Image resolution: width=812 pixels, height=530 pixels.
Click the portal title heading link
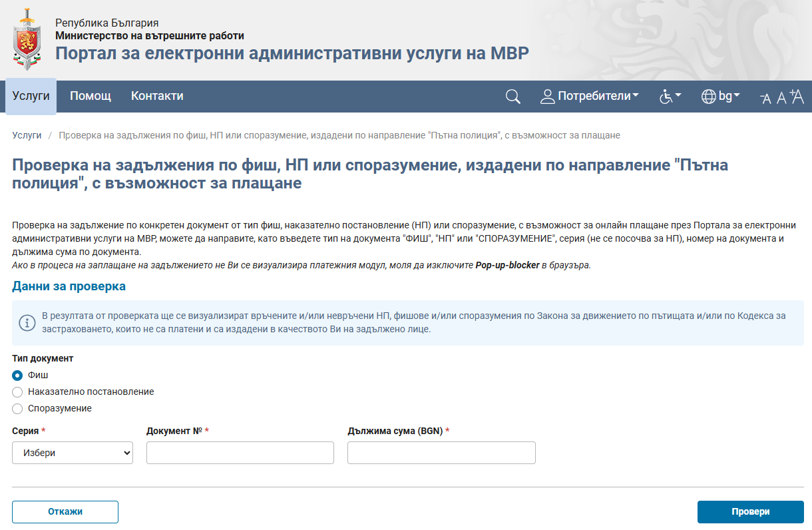click(x=292, y=53)
